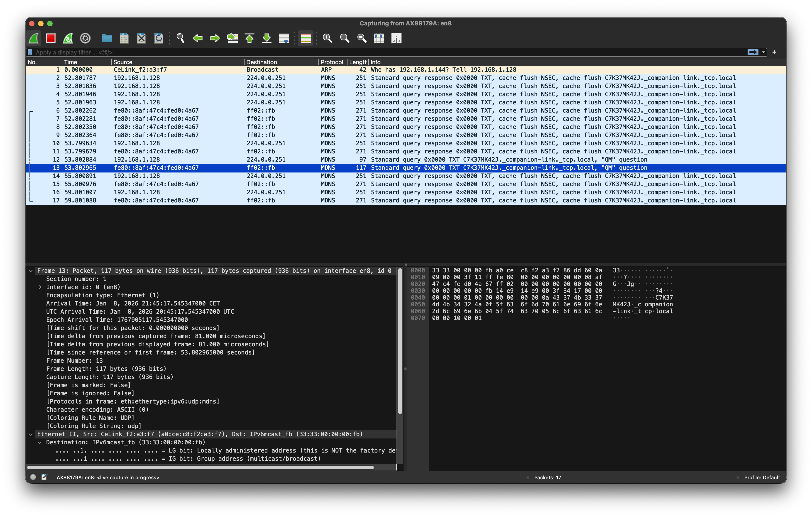Click the Find packet magnifier icon
The width and height of the screenshot is (812, 517).
click(x=180, y=38)
